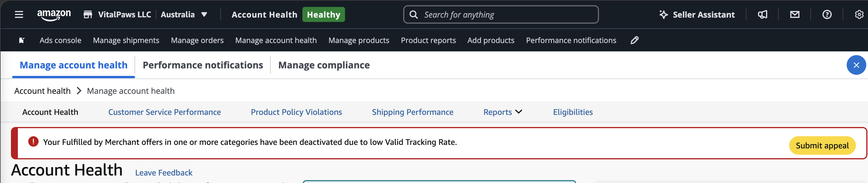Open Shipping Performance link
This screenshot has height=183, width=868.
click(412, 112)
